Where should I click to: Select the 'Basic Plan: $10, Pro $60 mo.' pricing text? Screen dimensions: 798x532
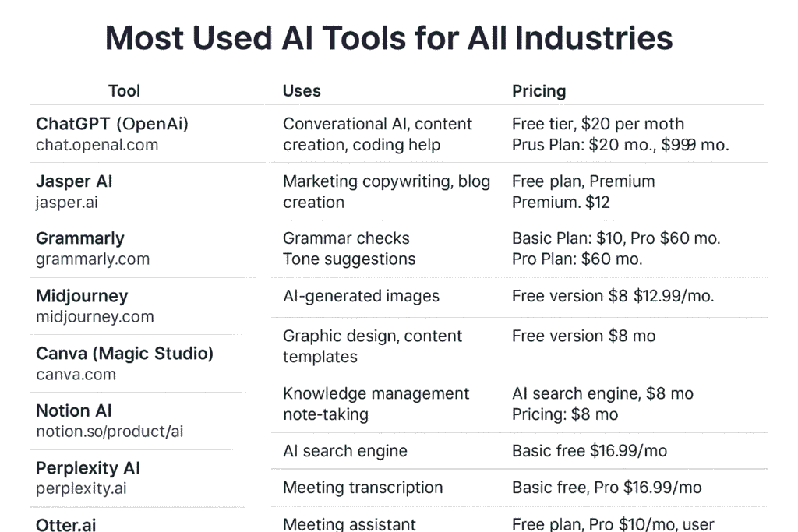pyautogui.click(x=616, y=238)
